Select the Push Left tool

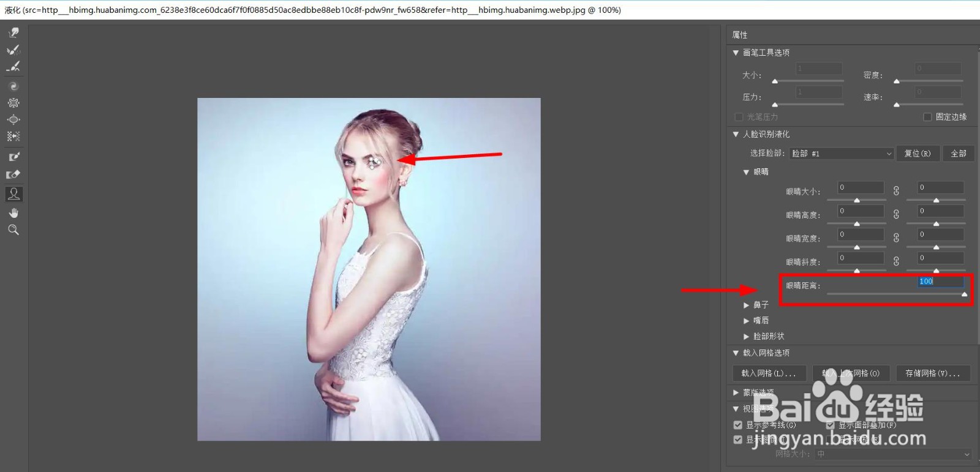(13, 136)
